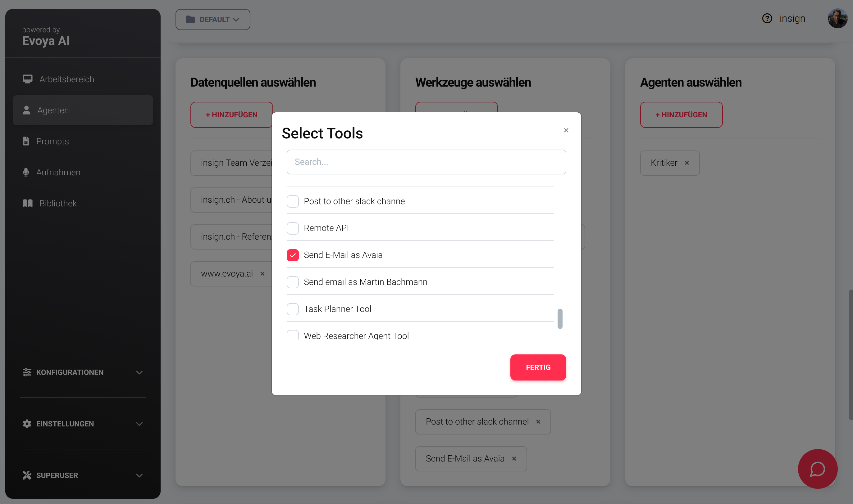853x504 pixels.
Task: Open the Aufnahmen microphone section
Action: click(x=58, y=172)
